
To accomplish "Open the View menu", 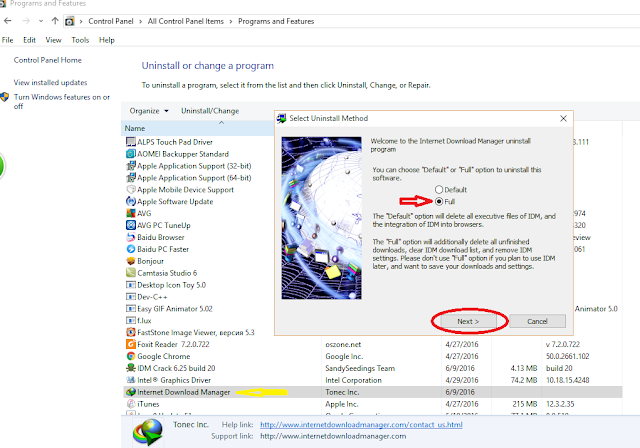I will (x=53, y=40).
